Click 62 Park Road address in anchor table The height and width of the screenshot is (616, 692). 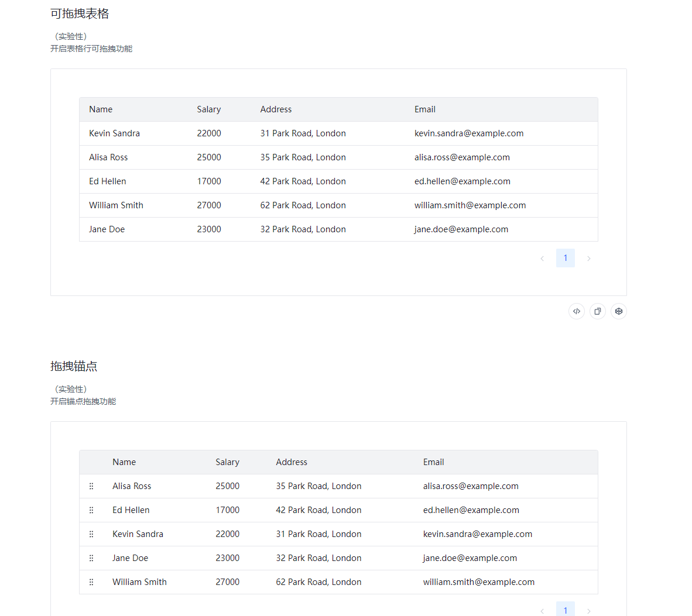tap(318, 582)
